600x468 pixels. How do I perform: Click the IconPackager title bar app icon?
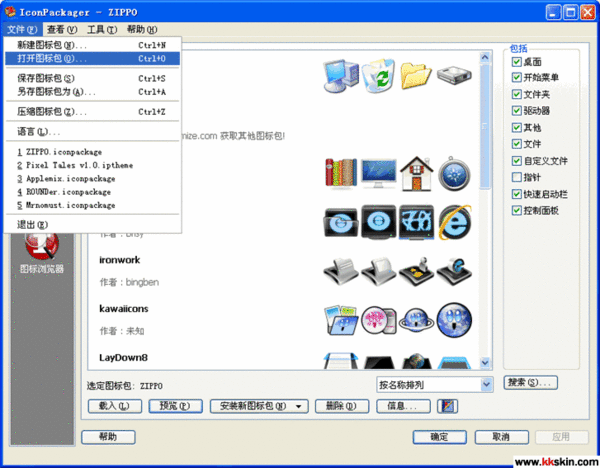pos(10,11)
